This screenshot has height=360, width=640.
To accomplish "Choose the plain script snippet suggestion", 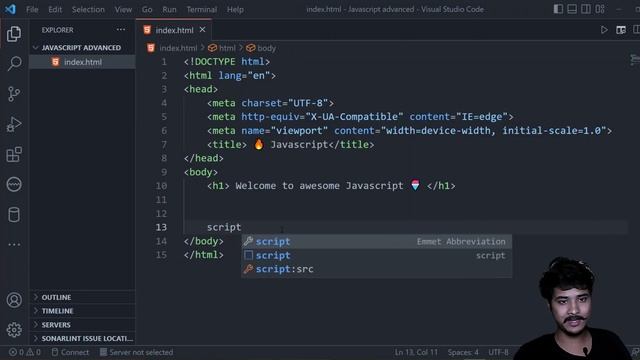I will click(376, 256).
